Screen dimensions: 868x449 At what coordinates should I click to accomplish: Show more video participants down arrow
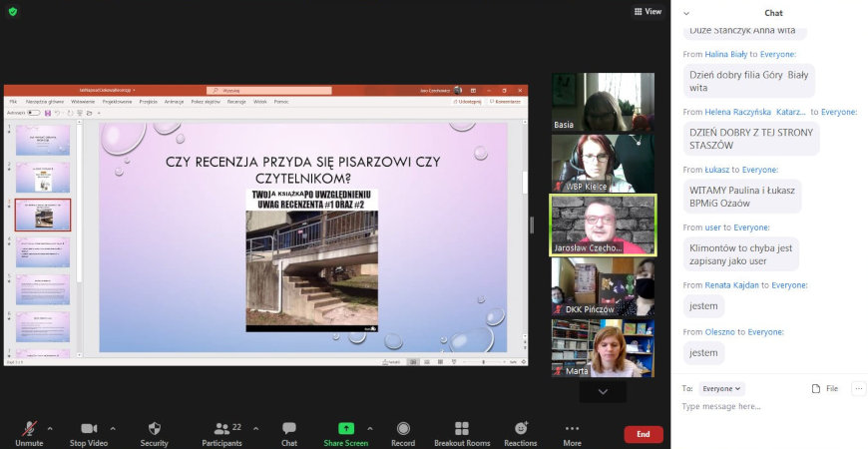603,391
